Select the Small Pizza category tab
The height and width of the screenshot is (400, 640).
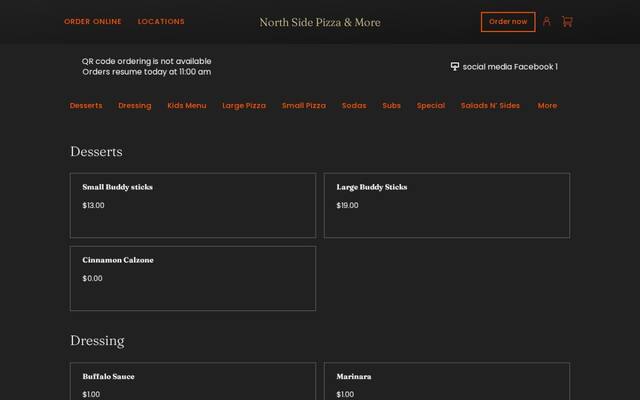pyautogui.click(x=304, y=106)
